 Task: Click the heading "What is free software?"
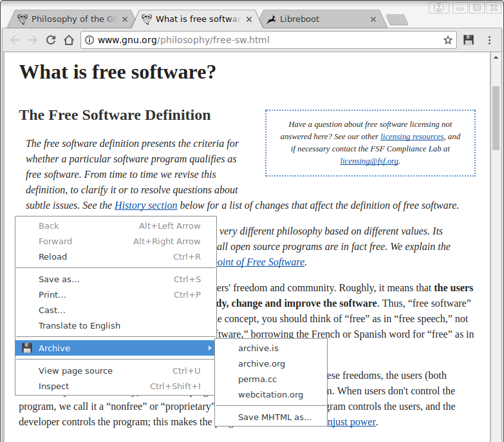tap(118, 72)
